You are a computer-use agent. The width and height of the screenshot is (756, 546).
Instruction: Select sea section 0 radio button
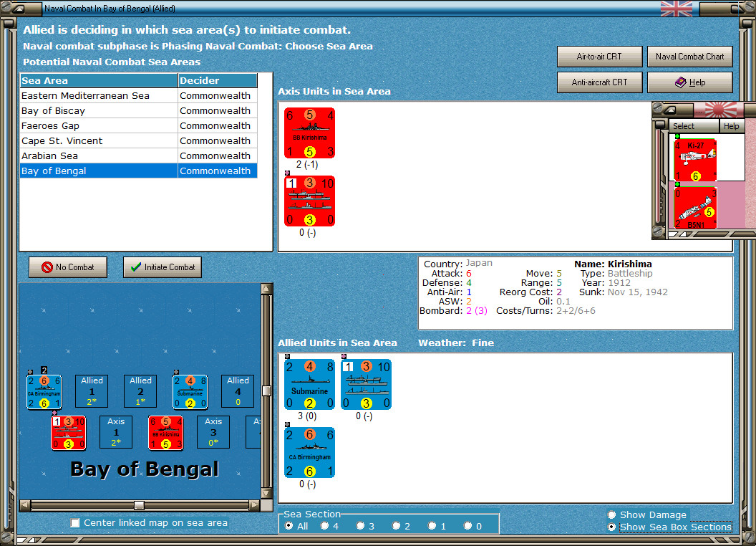point(467,526)
